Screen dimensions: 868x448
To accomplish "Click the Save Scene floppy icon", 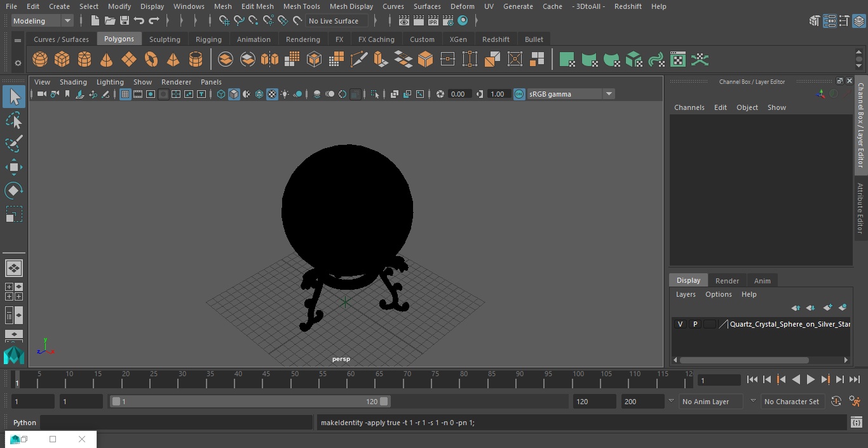I will pyautogui.click(x=125, y=21).
